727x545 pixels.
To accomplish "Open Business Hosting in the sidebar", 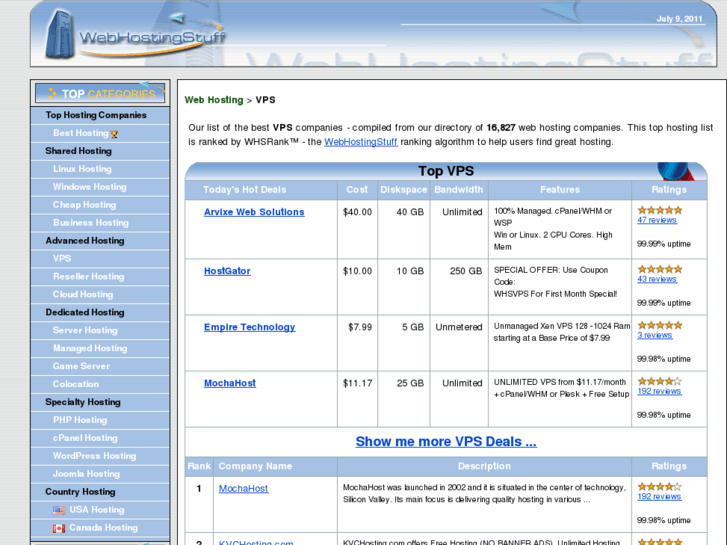I will coord(91,223).
